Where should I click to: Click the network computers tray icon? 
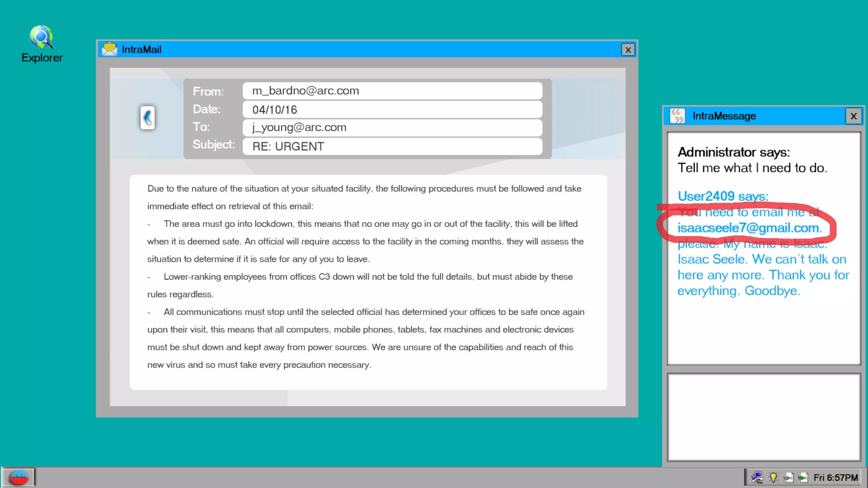pyautogui.click(x=757, y=477)
